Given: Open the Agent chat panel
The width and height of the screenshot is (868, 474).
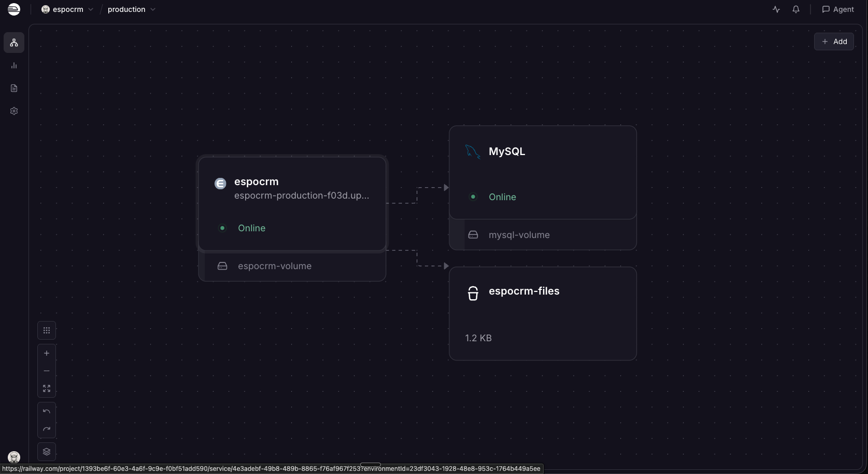Looking at the screenshot, I should pos(838,9).
